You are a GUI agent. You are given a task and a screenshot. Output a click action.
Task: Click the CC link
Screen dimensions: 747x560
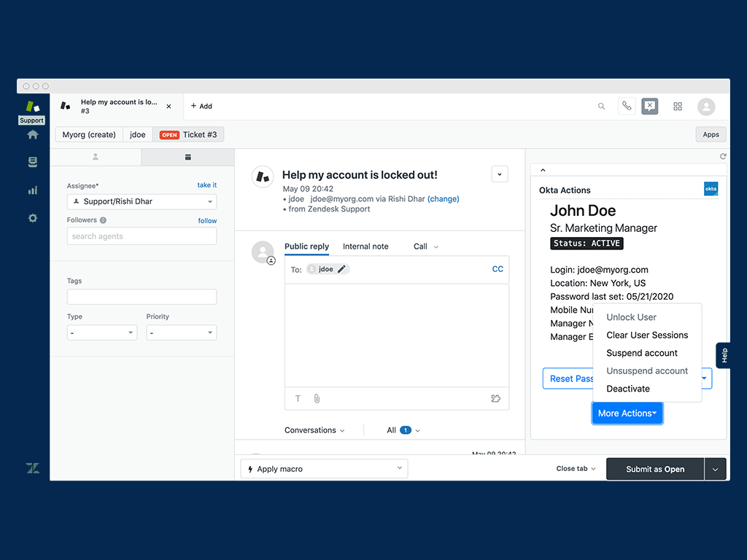(x=498, y=269)
